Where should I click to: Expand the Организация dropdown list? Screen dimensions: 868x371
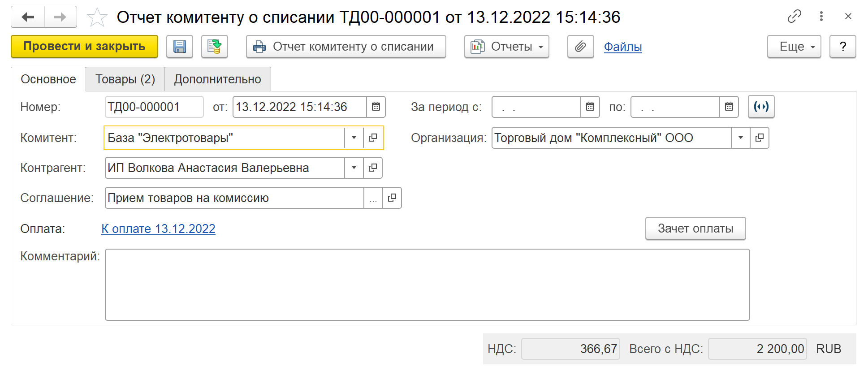pyautogui.click(x=741, y=138)
